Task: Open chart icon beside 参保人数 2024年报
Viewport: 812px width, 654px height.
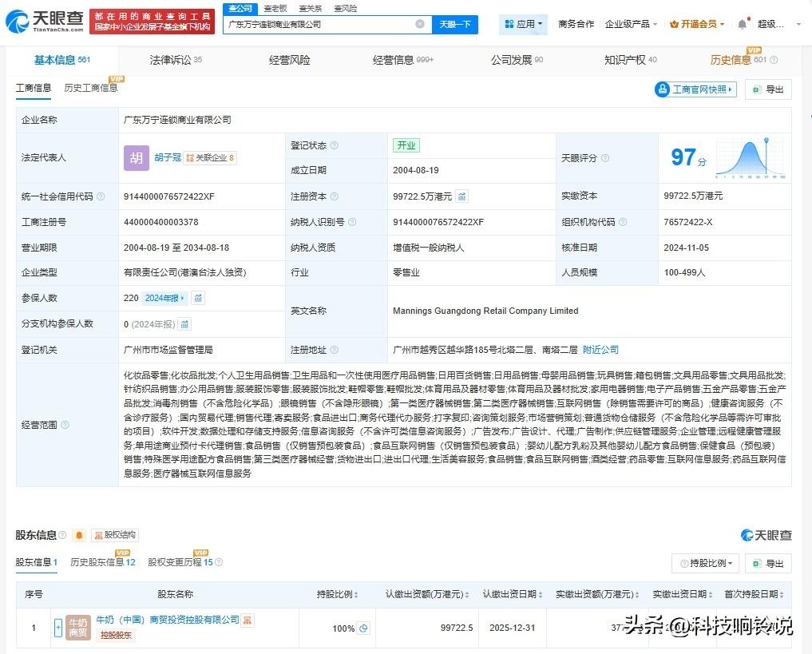Action: coord(198,298)
